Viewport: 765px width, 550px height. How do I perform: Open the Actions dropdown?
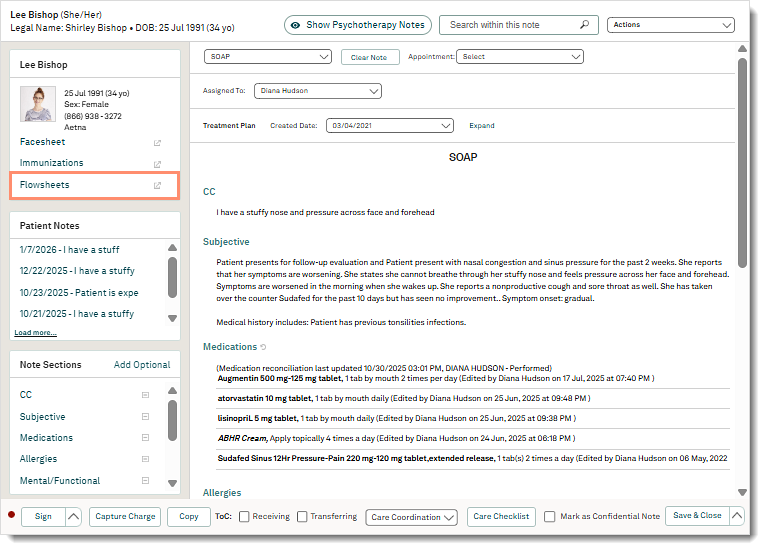tap(671, 25)
